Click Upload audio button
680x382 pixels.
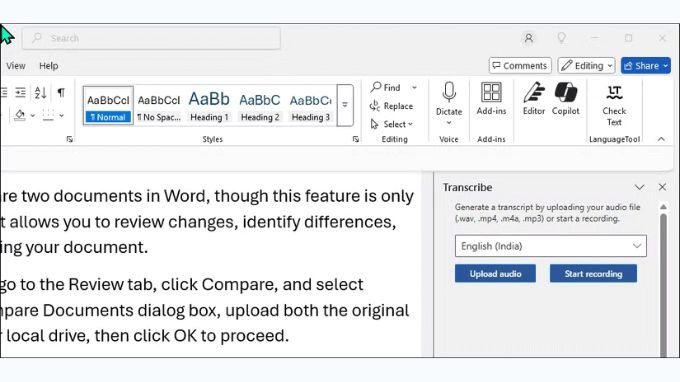point(495,274)
